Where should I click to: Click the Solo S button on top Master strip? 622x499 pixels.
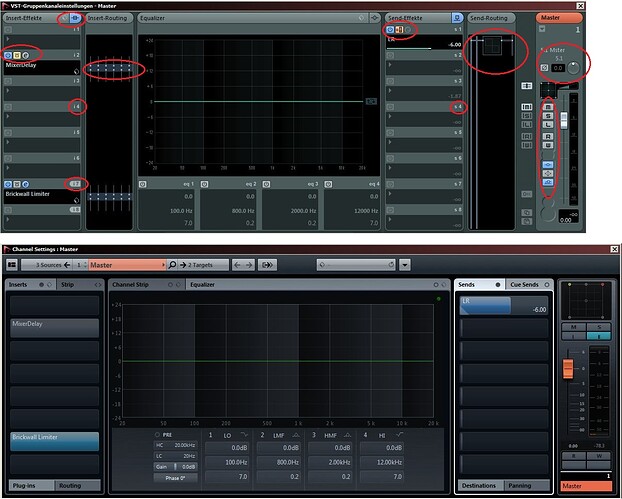[x=548, y=116]
